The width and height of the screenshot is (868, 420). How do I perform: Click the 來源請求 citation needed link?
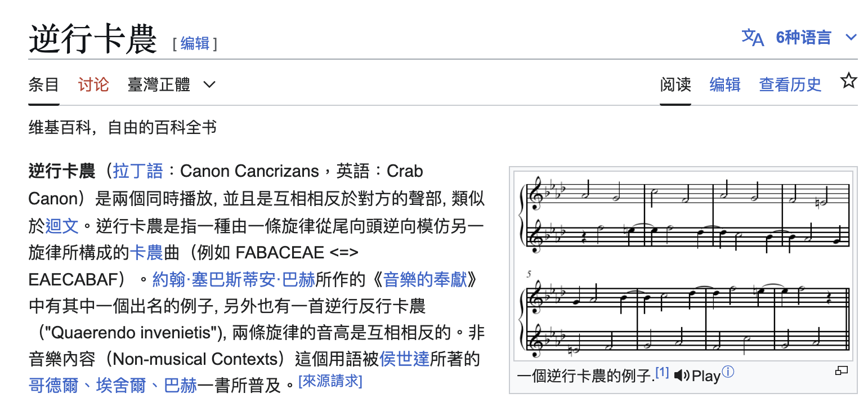[x=330, y=382]
